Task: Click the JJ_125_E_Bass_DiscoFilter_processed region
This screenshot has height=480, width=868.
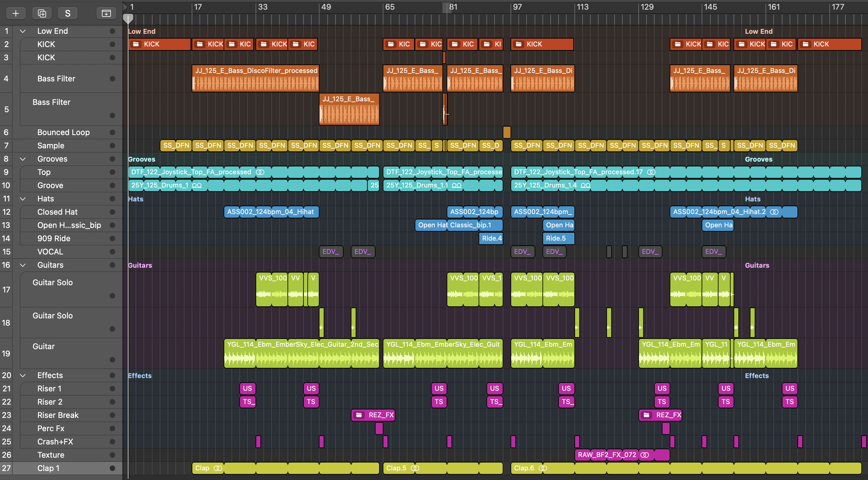Action: click(x=255, y=78)
